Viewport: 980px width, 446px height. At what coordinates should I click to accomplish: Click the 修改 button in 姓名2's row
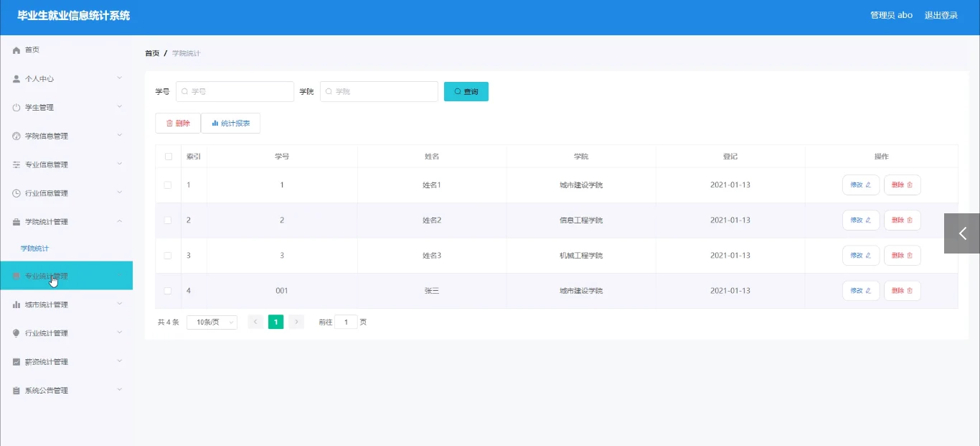click(861, 220)
